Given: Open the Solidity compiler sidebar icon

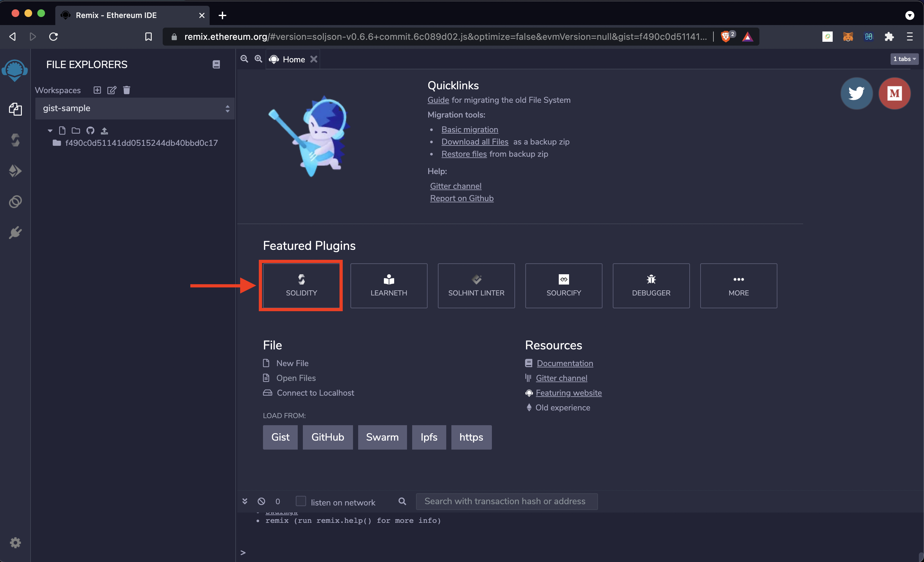Looking at the screenshot, I should [x=15, y=140].
